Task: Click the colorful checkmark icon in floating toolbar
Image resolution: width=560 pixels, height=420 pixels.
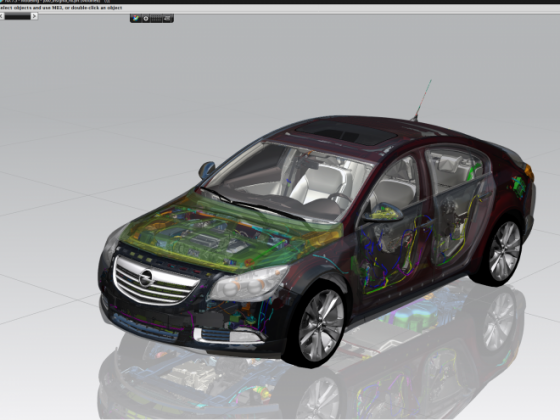Action: (x=135, y=19)
